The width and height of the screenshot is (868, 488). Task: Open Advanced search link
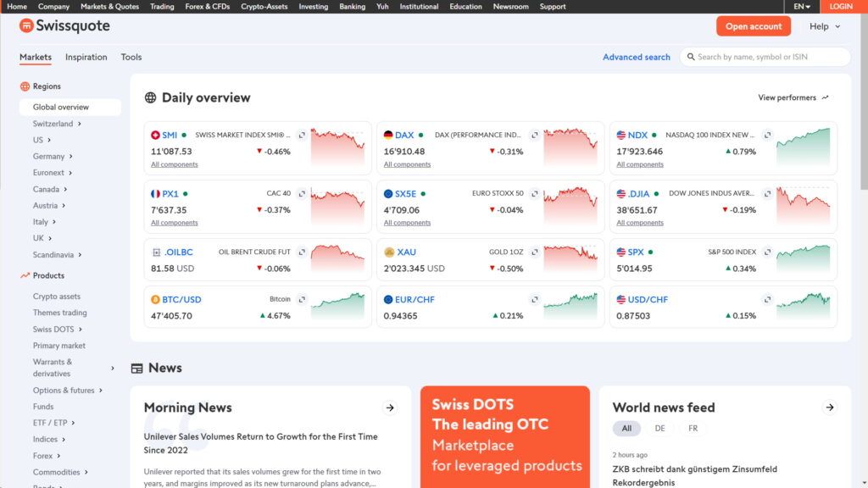pos(636,57)
